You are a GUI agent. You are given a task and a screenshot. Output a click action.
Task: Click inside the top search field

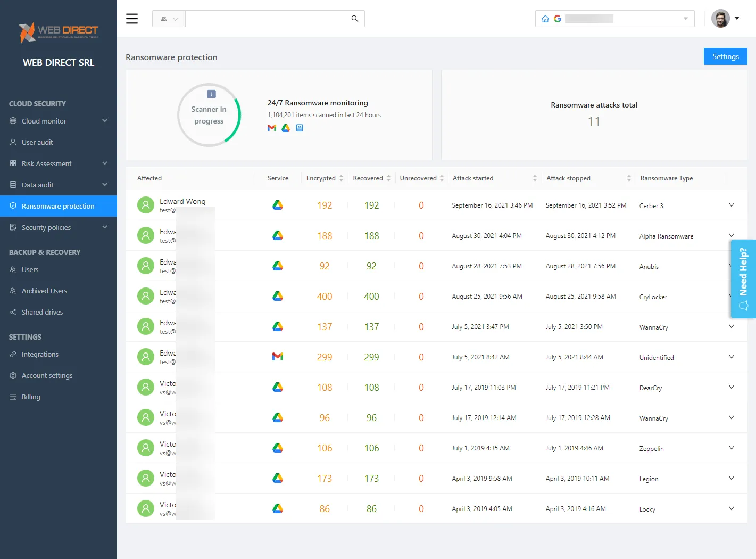click(x=266, y=18)
